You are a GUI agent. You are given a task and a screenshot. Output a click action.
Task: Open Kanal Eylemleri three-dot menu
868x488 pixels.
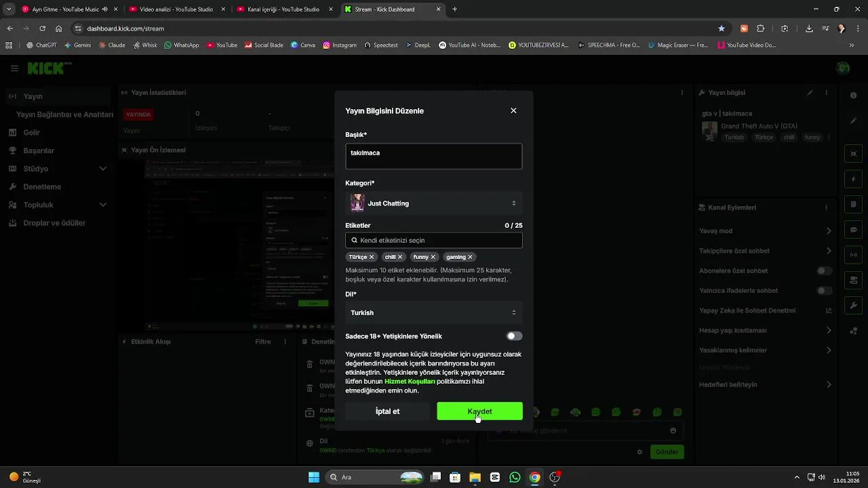(x=826, y=207)
